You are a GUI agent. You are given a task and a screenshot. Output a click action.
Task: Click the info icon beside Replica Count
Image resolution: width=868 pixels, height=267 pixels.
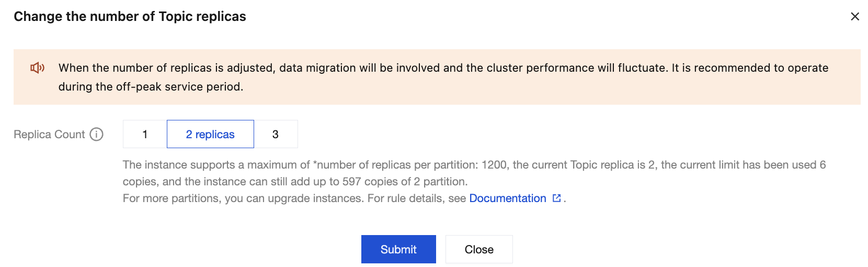click(96, 135)
